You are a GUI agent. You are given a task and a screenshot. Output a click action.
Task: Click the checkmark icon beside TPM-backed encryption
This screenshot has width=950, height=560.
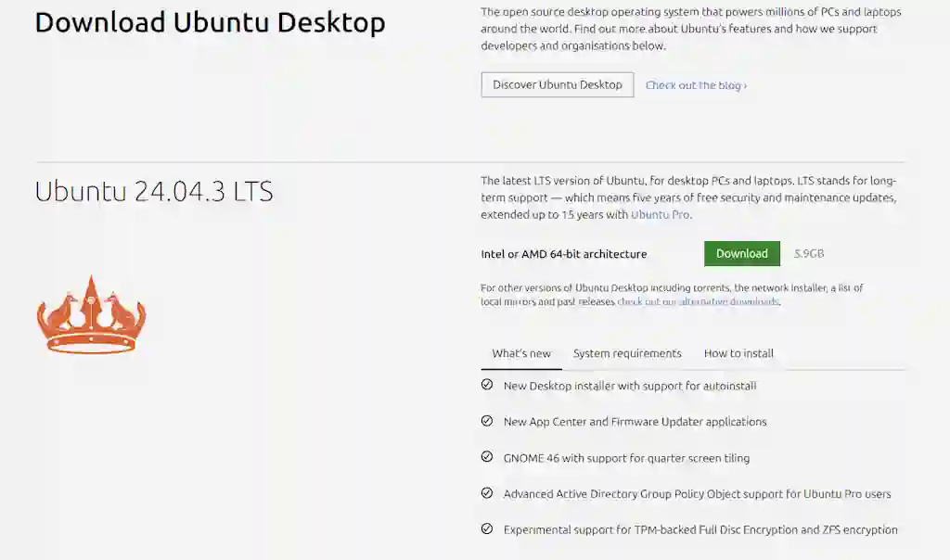click(487, 529)
